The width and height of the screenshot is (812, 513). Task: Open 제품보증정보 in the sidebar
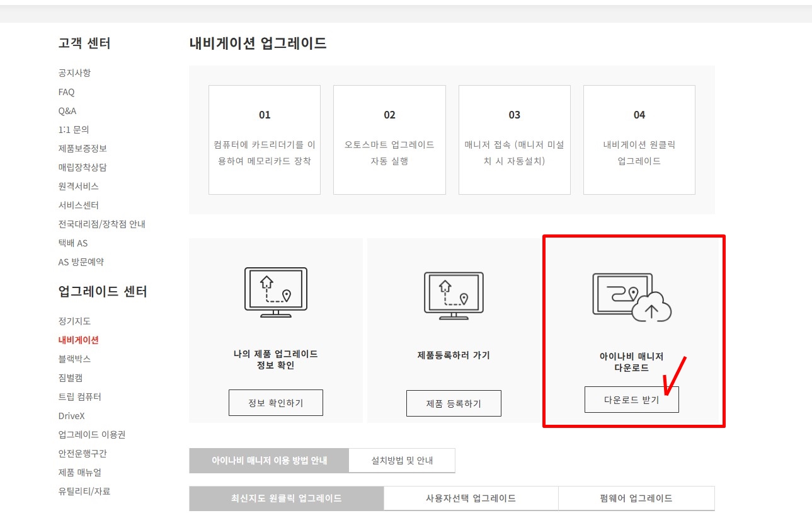83,149
